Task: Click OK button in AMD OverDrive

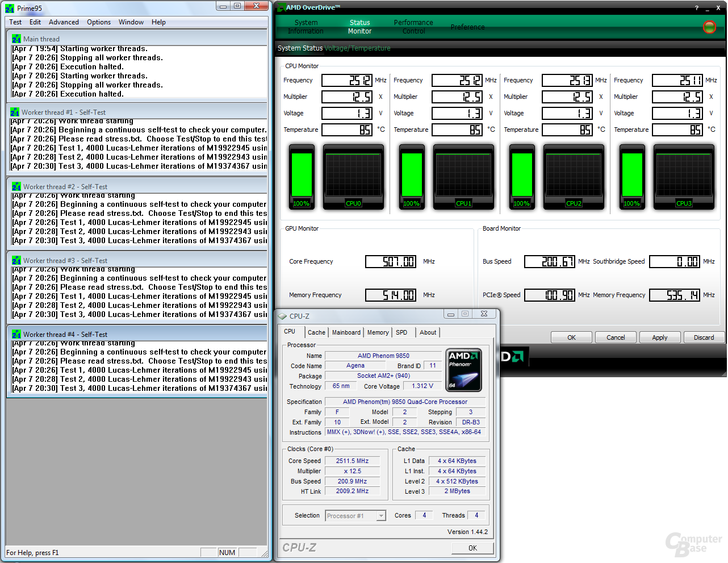Action: click(x=572, y=337)
